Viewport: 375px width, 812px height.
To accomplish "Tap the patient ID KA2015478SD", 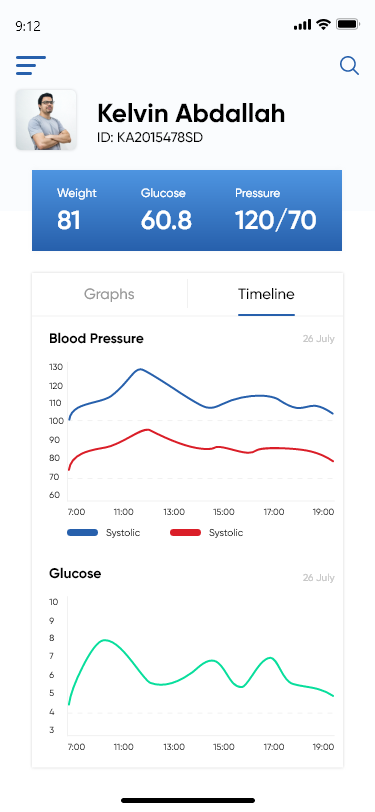I will [150, 138].
